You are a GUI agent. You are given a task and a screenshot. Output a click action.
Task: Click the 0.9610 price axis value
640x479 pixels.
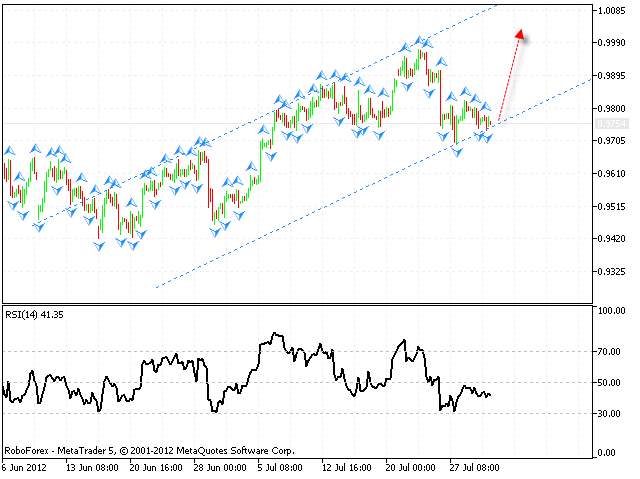coord(611,174)
